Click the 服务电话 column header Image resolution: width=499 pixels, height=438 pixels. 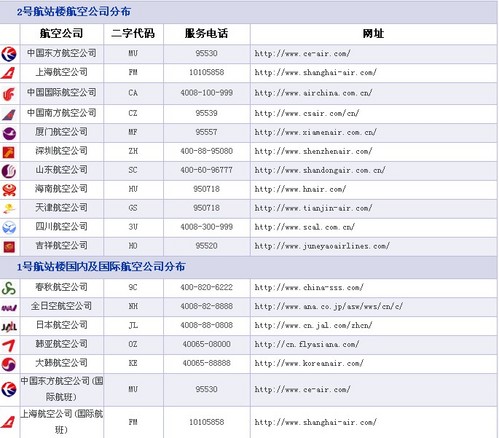[206, 34]
